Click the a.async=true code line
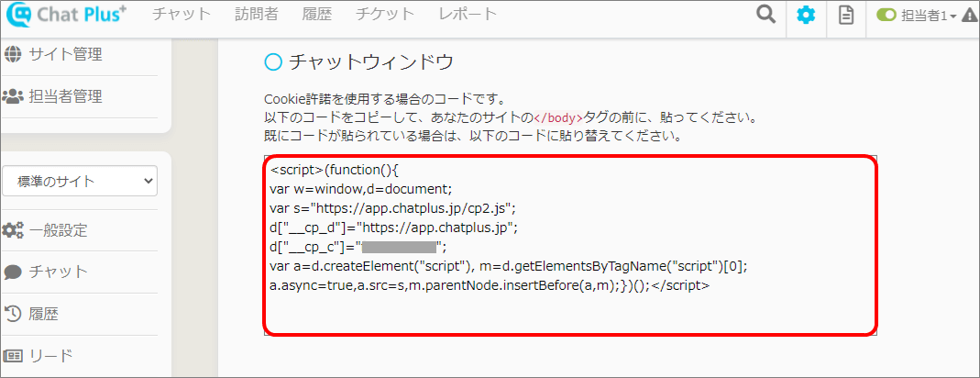980x378 pixels. (x=490, y=285)
